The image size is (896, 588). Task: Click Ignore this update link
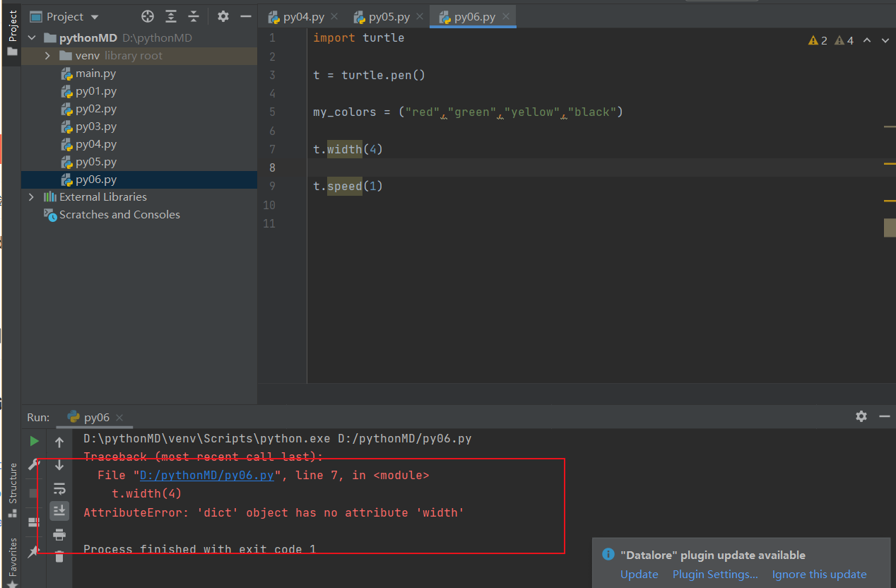[819, 575]
